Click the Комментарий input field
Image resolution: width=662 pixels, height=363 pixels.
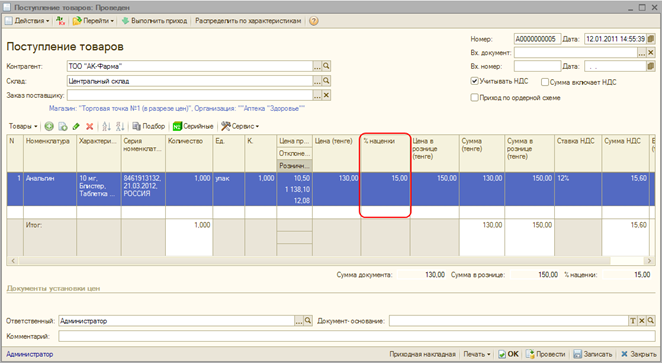pyautogui.click(x=357, y=336)
